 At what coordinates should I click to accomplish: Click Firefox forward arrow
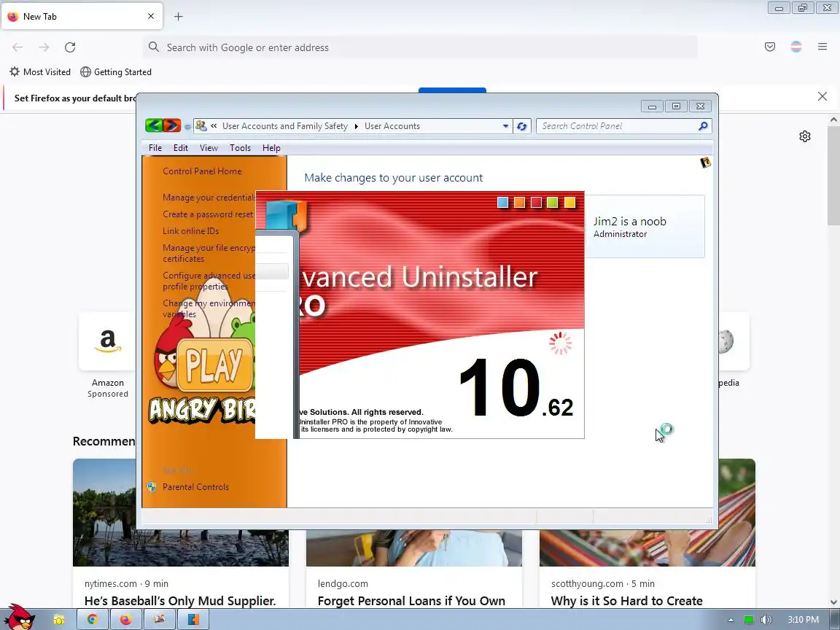(44, 47)
